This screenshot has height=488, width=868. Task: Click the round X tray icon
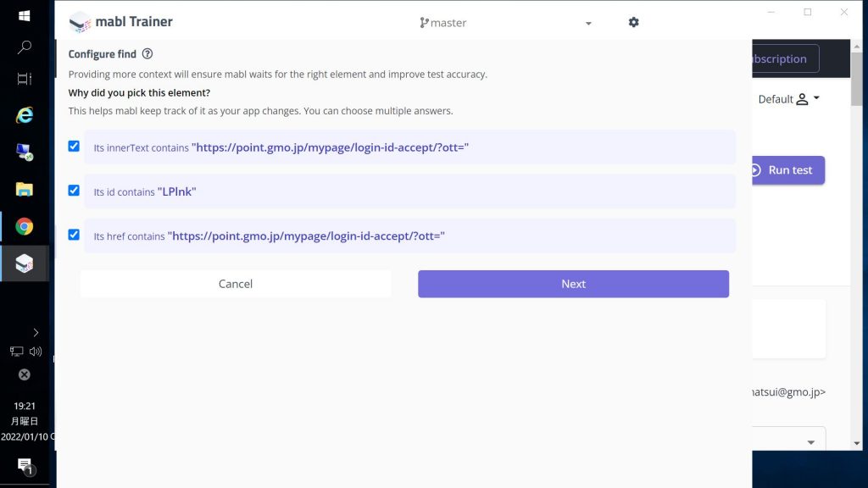[x=25, y=374]
